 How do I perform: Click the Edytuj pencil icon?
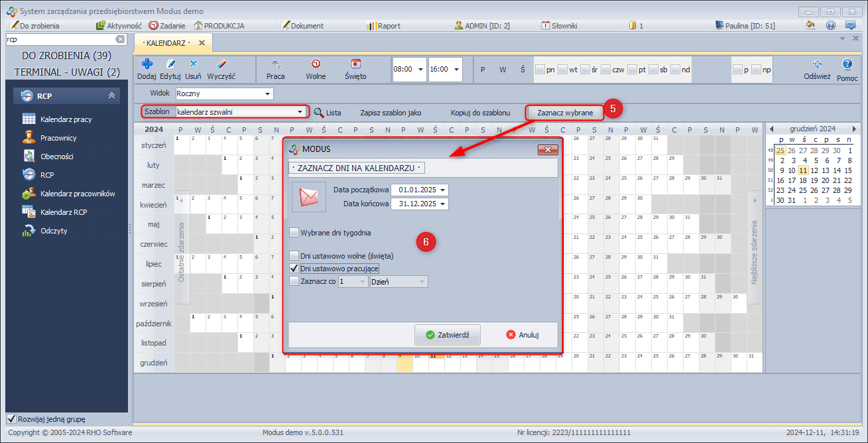[170, 64]
